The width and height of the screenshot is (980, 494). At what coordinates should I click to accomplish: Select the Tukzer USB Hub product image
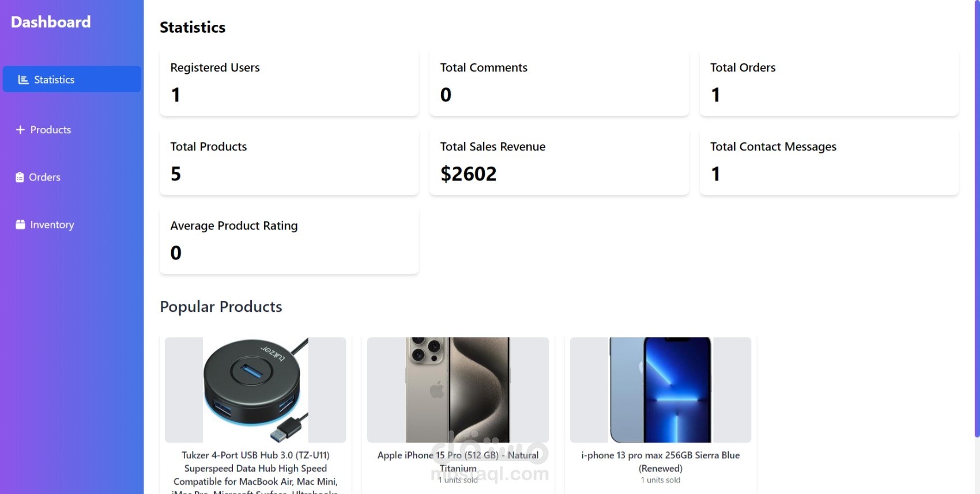255,390
